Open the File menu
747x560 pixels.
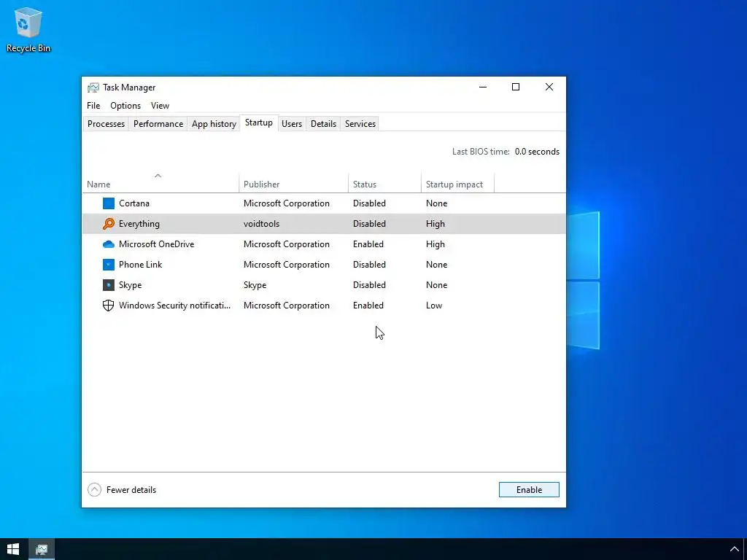93,106
